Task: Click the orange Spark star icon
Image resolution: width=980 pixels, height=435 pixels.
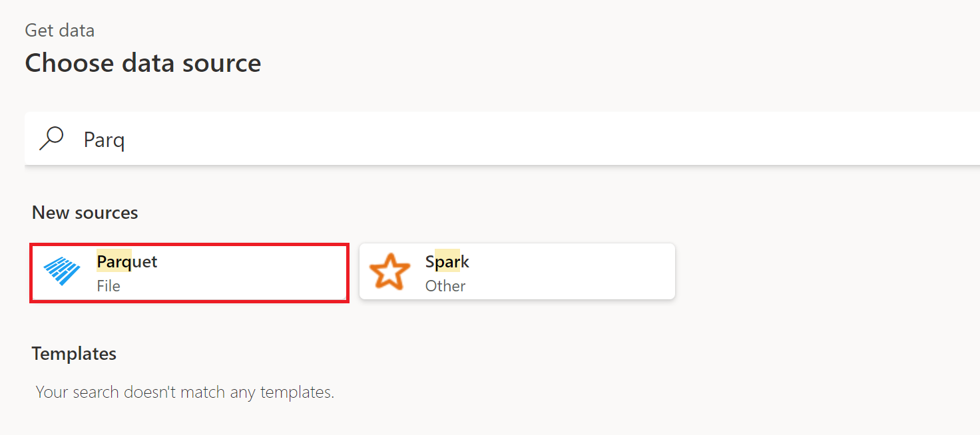Action: pos(389,271)
